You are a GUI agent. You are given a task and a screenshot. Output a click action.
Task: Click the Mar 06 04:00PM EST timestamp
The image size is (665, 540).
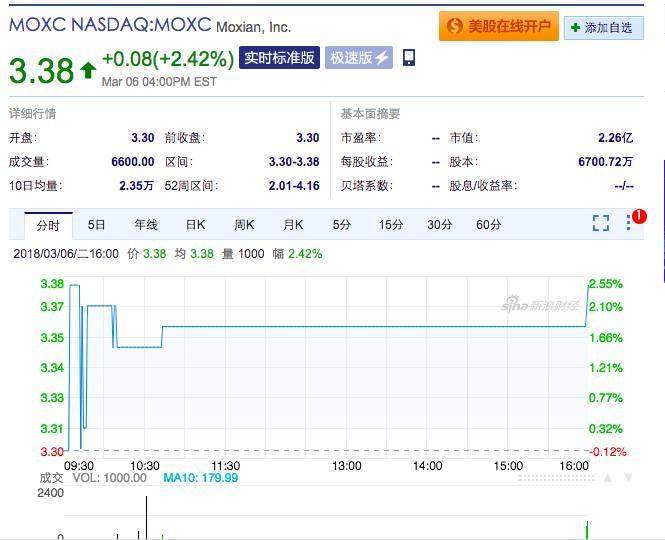159,81
